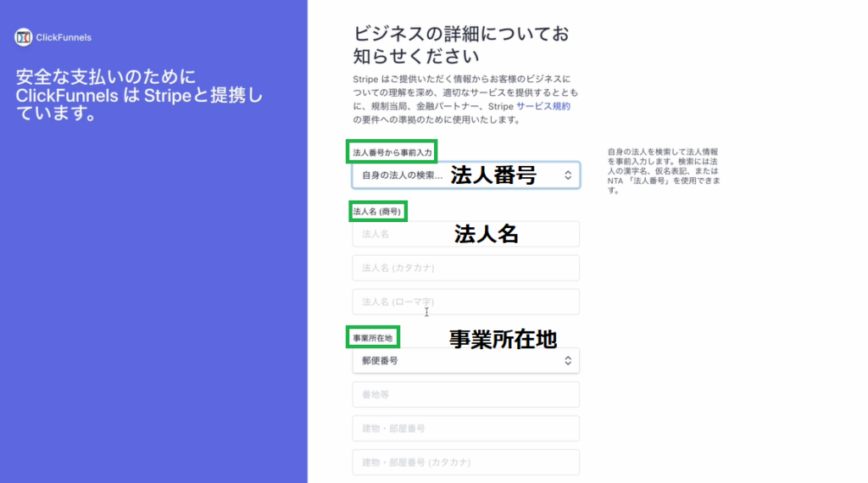Click the 法人番号から事前入力 field label
Screen dimensions: 868x483
[392, 153]
